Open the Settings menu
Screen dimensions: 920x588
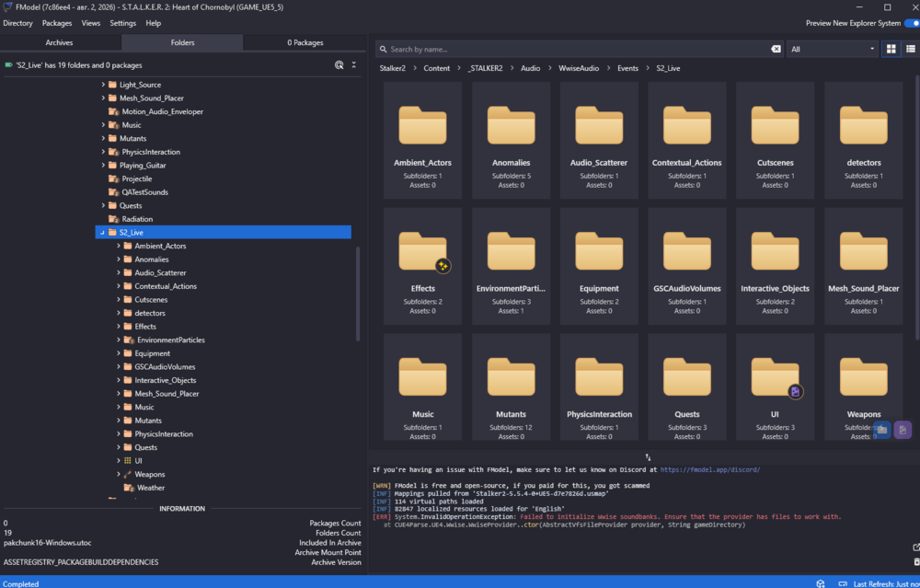122,24
